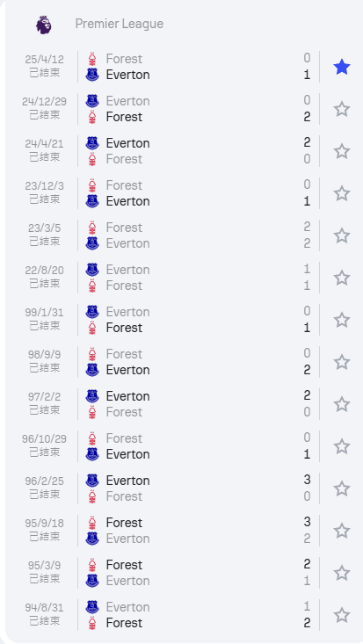The width and height of the screenshot is (363, 644).
Task: Click Everton crest in the 25/4/12 match
Action: pos(92,75)
